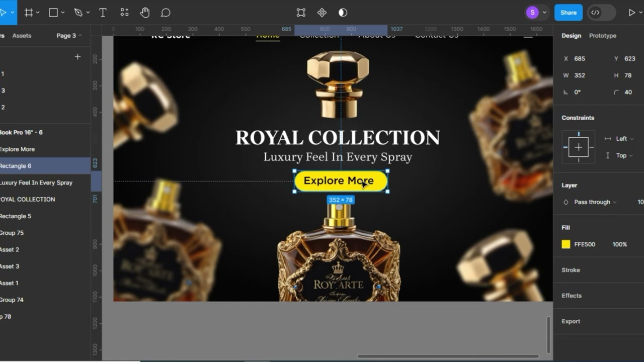
Task: Switch to the Prototype tab
Action: [x=603, y=36]
